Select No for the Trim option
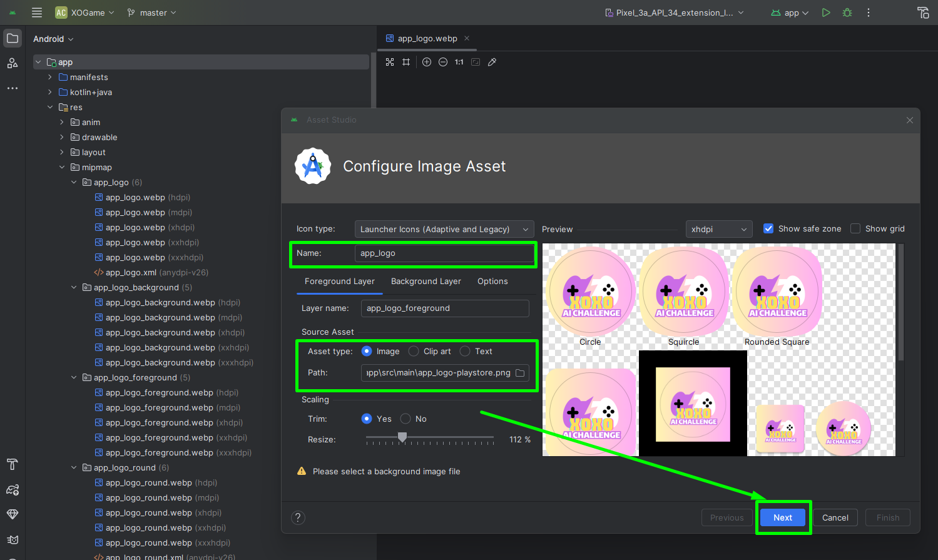This screenshot has height=560, width=938. point(405,419)
